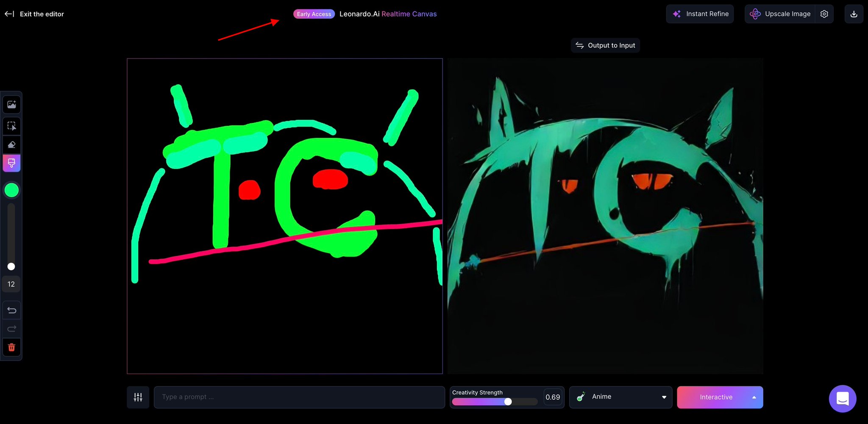
Task: Click the Instant Refine button
Action: (700, 14)
